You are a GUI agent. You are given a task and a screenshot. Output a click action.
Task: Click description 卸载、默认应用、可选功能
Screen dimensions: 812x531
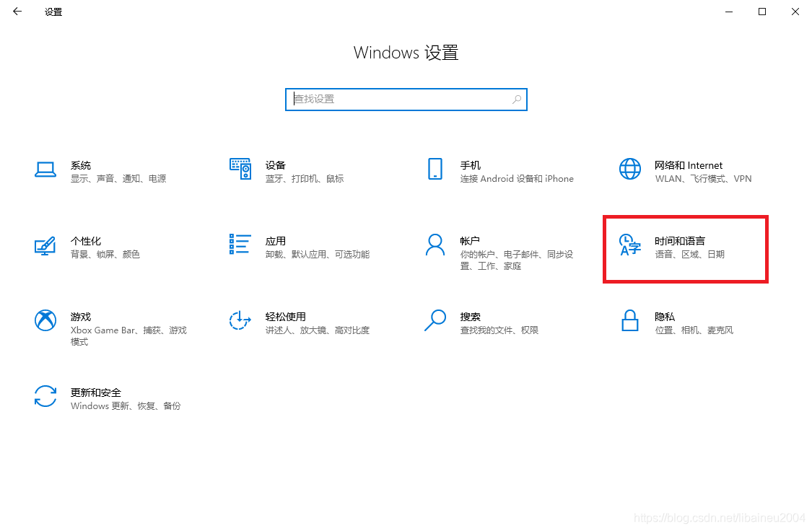(318, 254)
